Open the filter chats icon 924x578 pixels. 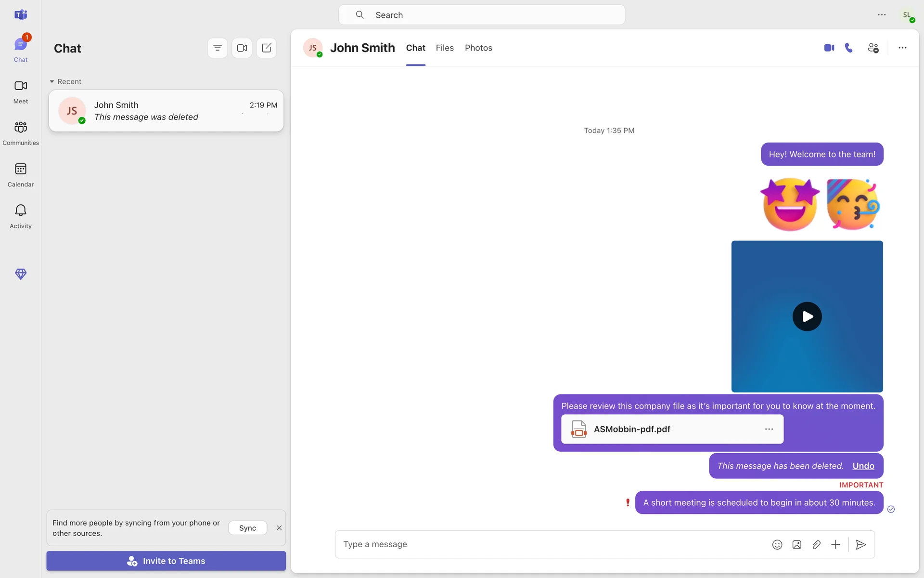coord(218,48)
